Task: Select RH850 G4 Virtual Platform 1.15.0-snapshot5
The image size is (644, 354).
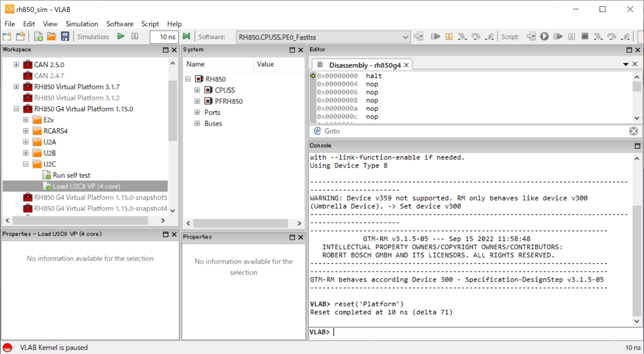Action: pos(101,197)
